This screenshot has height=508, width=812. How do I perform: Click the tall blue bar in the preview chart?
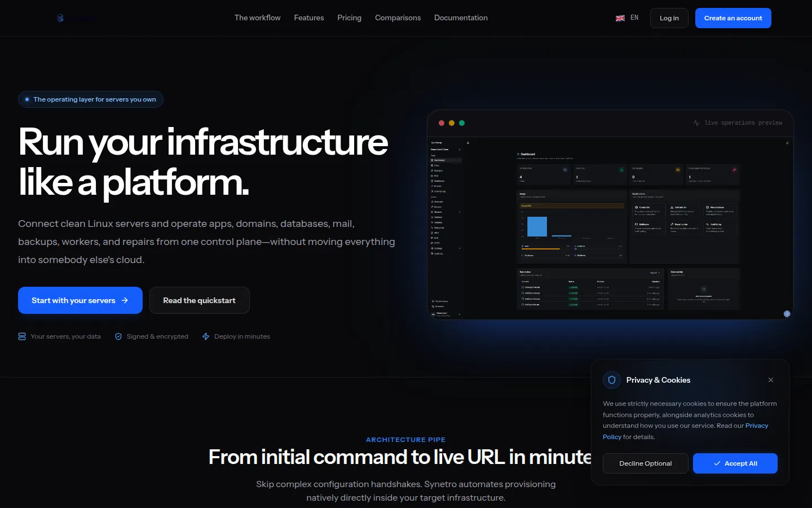click(x=537, y=226)
